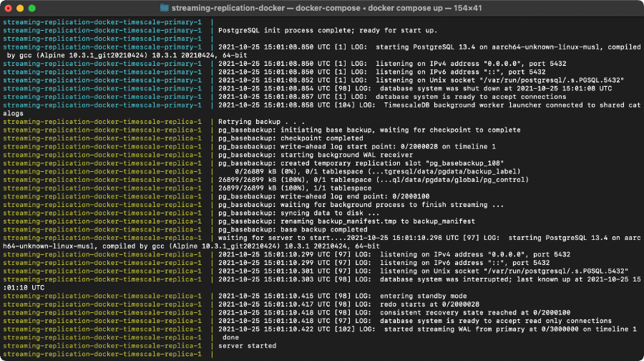This screenshot has width=644, height=361.
Task: Click 'pg_basebackup: syncing data to disk ...' line
Action: [298, 213]
